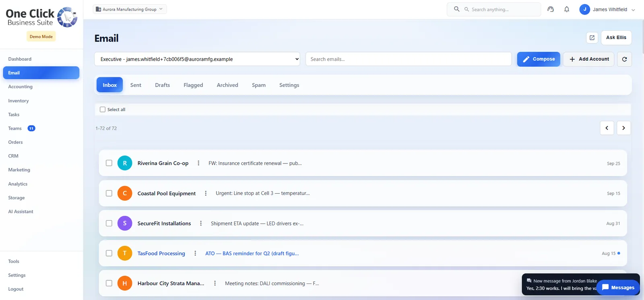
Task: Open options menu for Harbour City Strata email
Action: [x=215, y=283]
